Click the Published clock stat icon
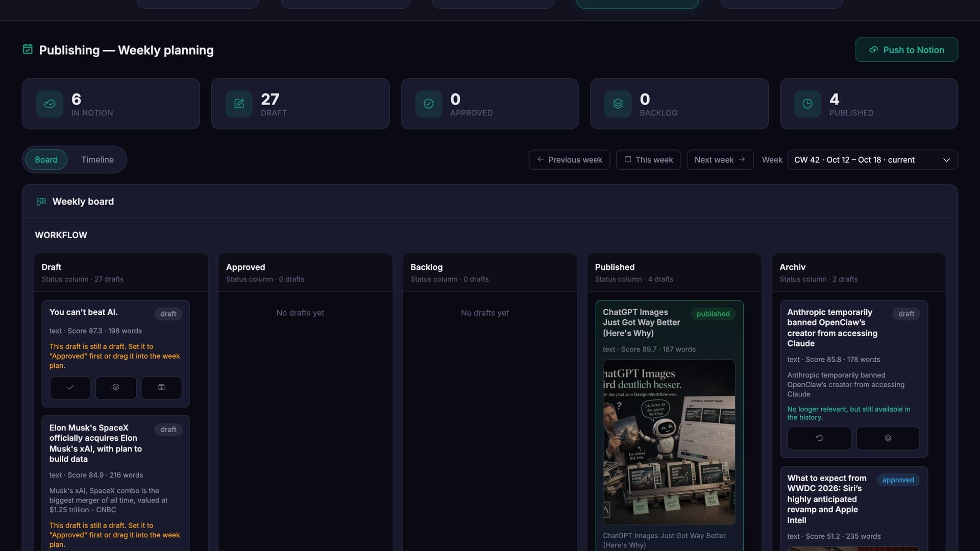 (x=807, y=104)
